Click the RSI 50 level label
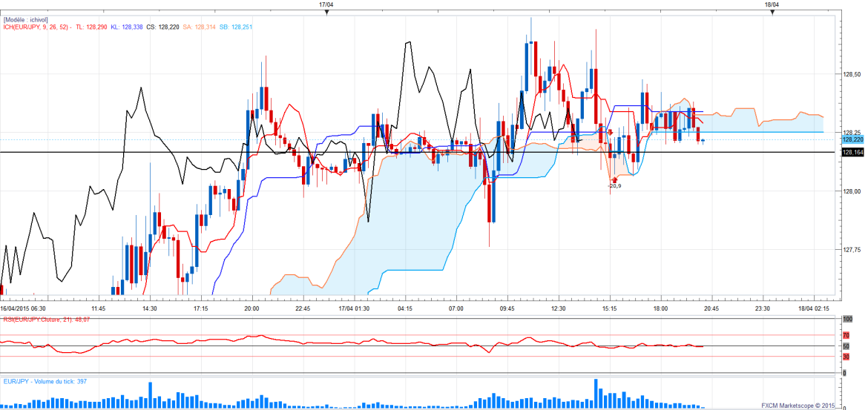The height and width of the screenshot is (410, 868). click(846, 346)
